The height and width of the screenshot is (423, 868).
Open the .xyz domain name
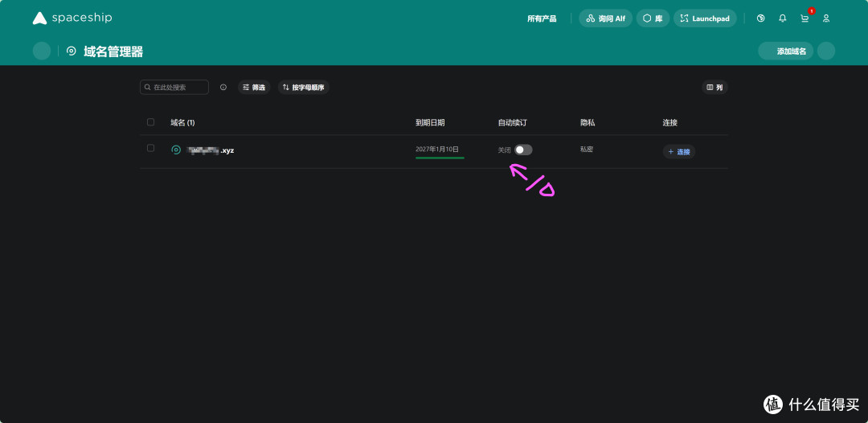211,150
